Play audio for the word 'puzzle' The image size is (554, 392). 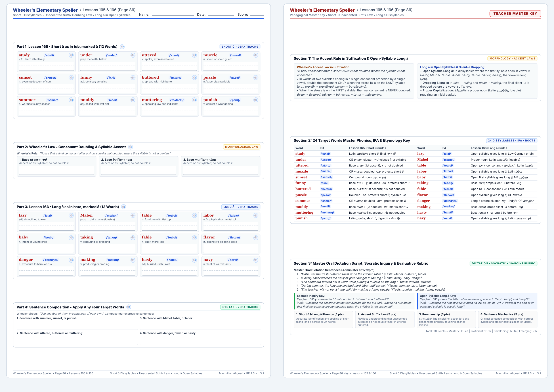pyautogui.click(x=256, y=78)
